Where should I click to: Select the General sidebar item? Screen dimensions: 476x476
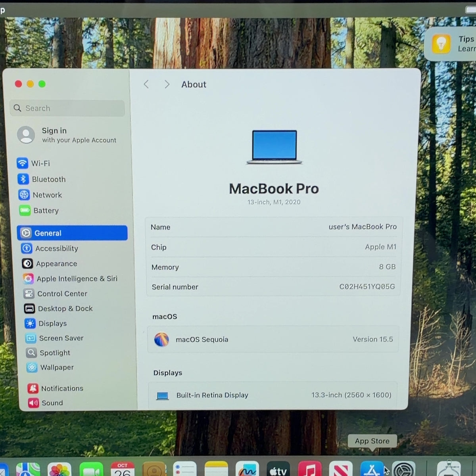point(72,233)
